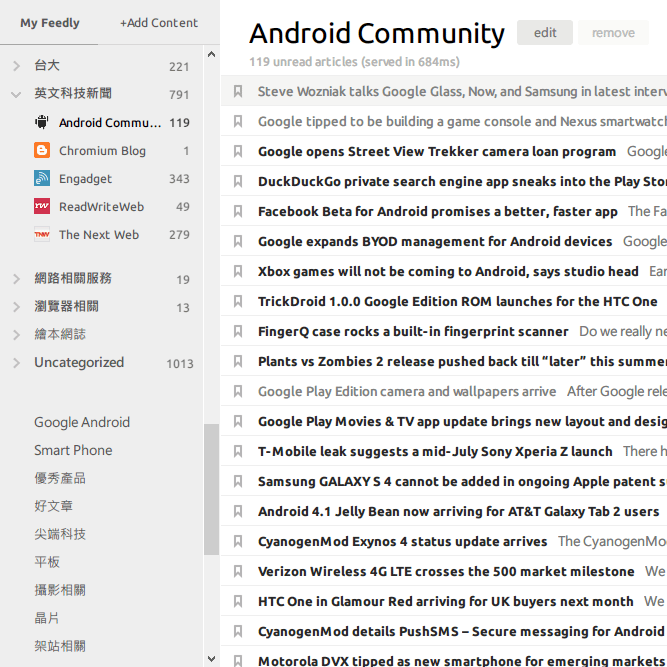
Task: Click the Android Community page title
Action: click(376, 33)
